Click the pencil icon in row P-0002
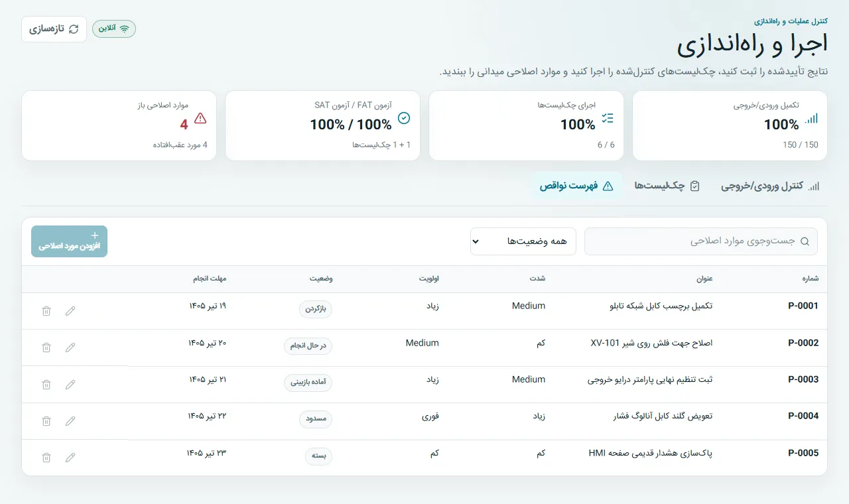This screenshot has height=504, width=849. pos(70,347)
